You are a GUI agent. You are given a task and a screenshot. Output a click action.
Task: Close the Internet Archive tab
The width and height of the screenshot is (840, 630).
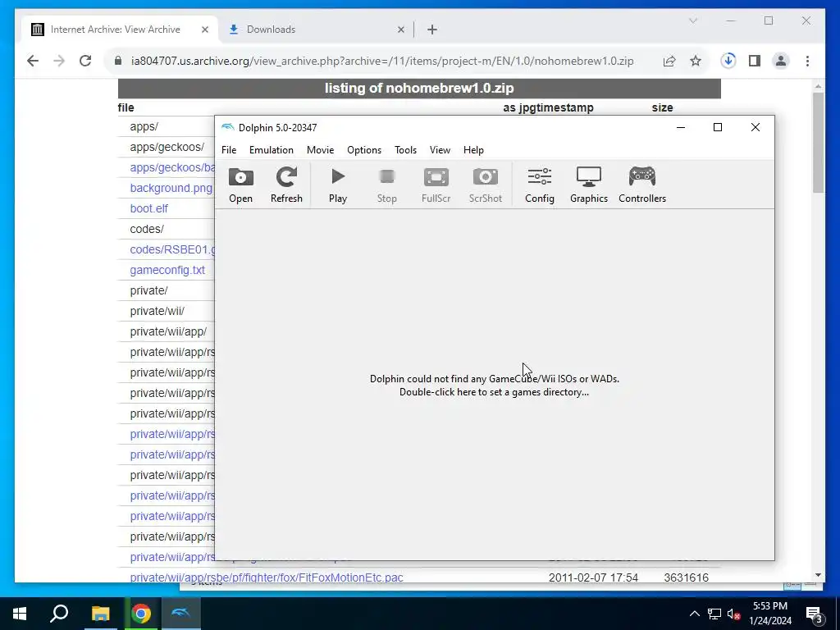click(204, 30)
